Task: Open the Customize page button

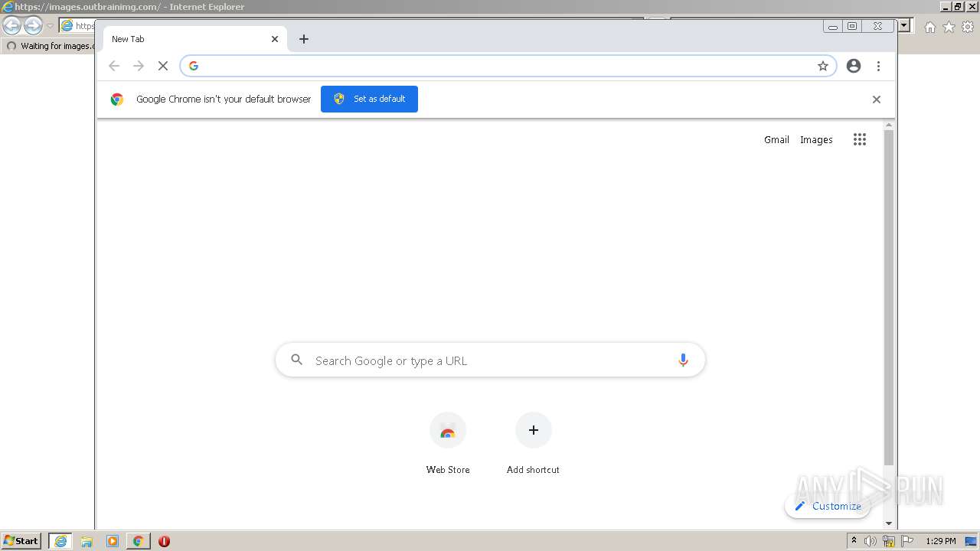Action: [x=828, y=506]
